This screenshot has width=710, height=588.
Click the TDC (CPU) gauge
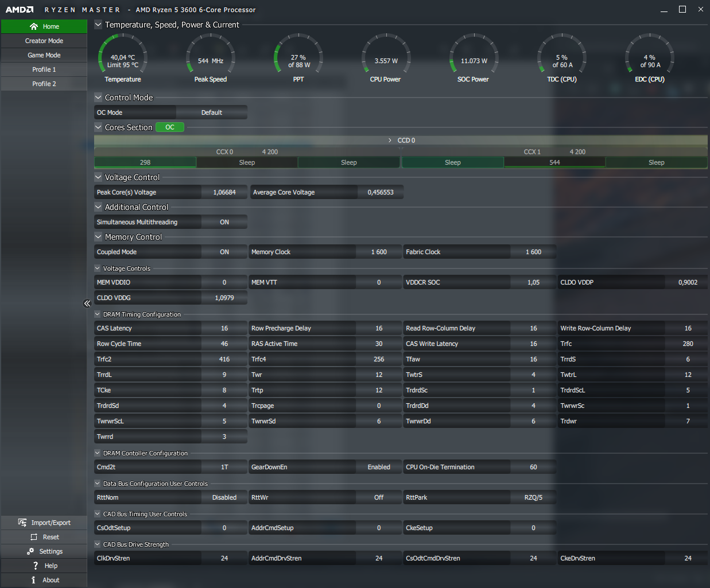pyautogui.click(x=561, y=54)
